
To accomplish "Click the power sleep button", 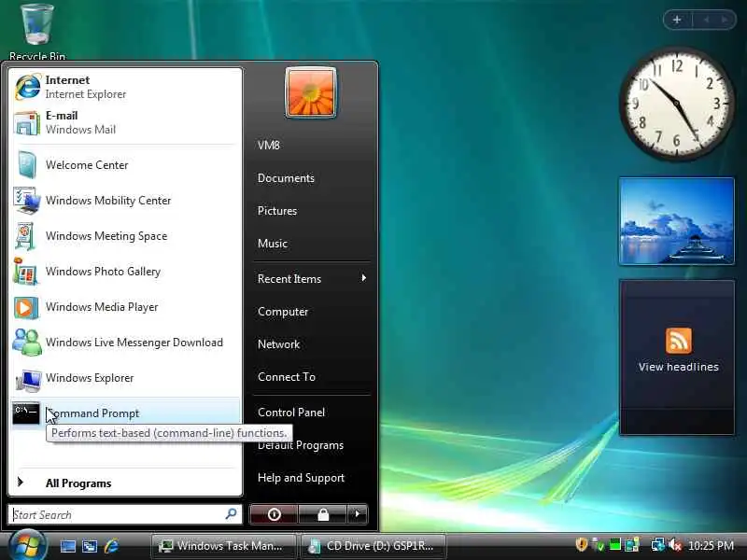I will pyautogui.click(x=274, y=514).
